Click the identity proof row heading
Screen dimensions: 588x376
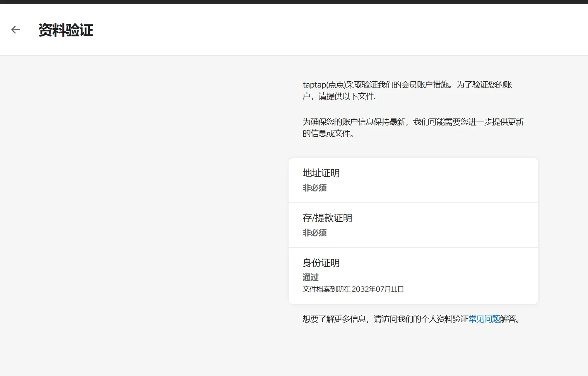321,263
